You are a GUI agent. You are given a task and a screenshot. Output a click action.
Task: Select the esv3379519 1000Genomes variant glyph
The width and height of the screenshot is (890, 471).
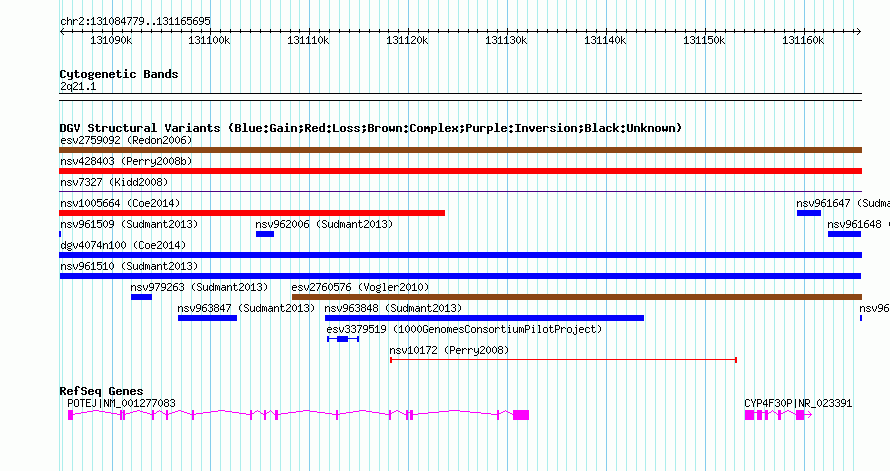point(343,339)
